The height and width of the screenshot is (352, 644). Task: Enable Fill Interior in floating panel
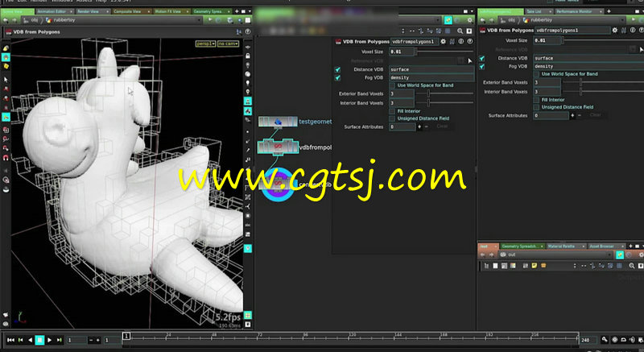[392, 111]
